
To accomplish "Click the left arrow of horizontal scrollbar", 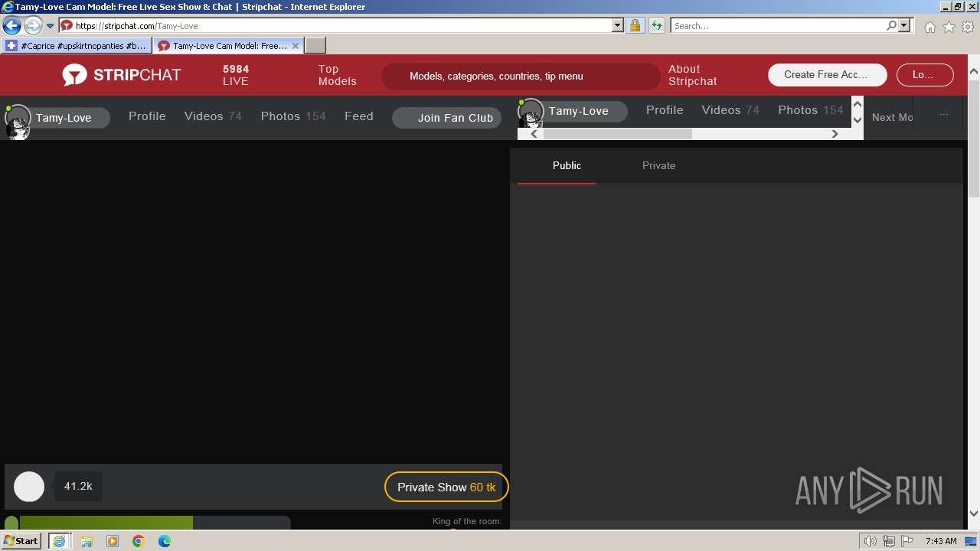I will click(534, 134).
